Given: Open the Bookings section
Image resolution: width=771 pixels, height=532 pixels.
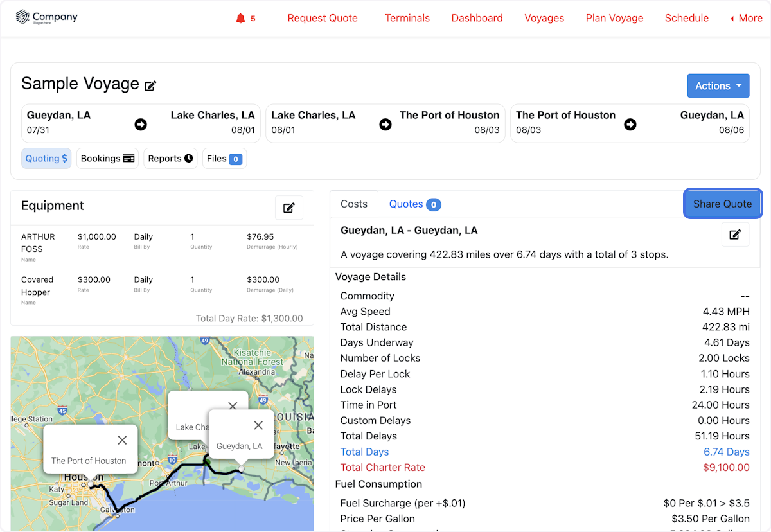Looking at the screenshot, I should coord(108,159).
